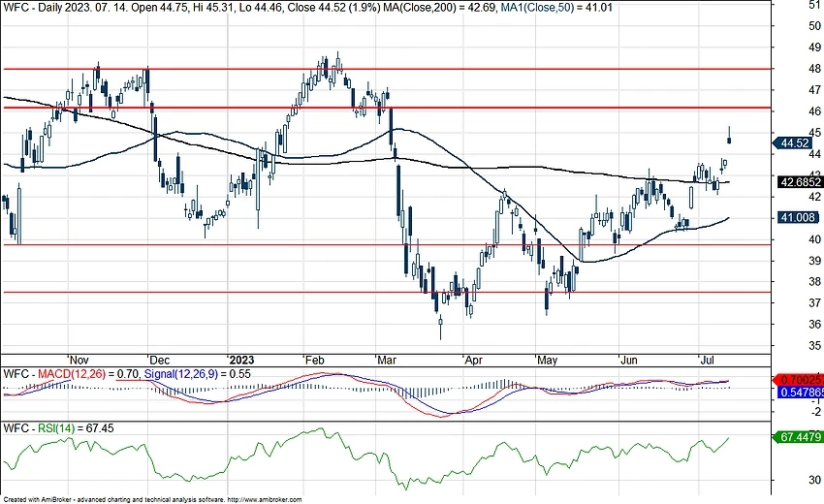The image size is (824, 504).
Task: Click the Nov label on date axis
Action: click(79, 360)
